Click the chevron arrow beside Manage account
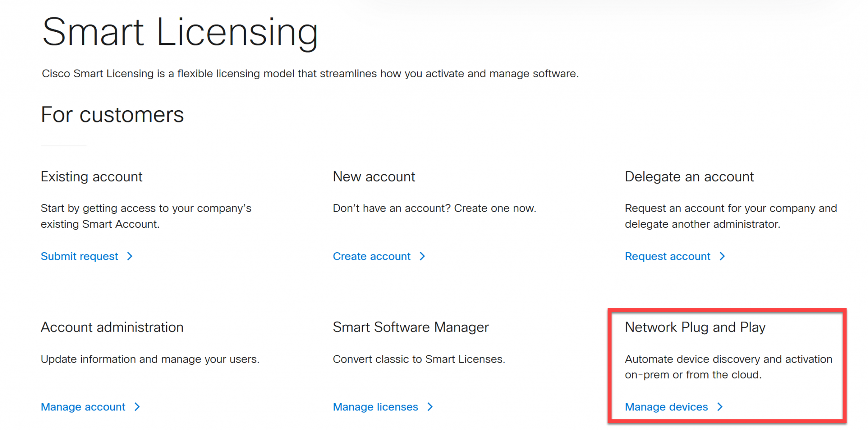868x430 pixels. (x=137, y=407)
